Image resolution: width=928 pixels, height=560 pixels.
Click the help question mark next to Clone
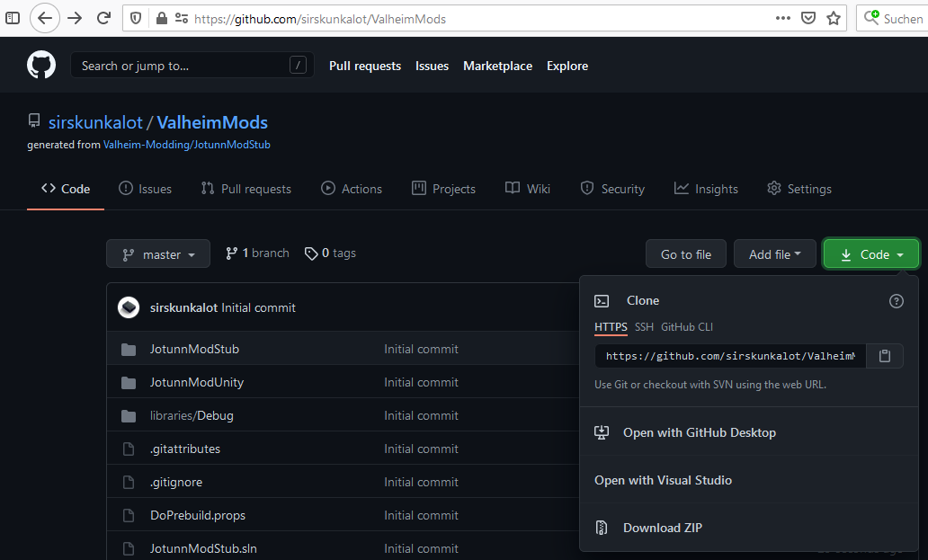[896, 301]
